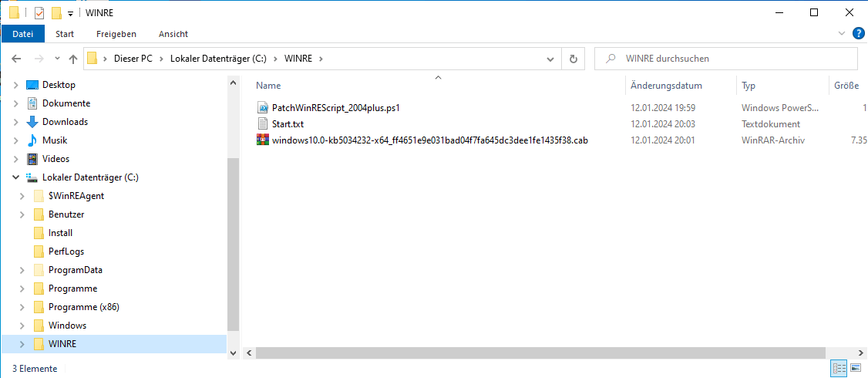Viewport: 868px width, 378px height.
Task: Select the PatchWinREScript_2004plus.ps1 file
Action: [335, 108]
